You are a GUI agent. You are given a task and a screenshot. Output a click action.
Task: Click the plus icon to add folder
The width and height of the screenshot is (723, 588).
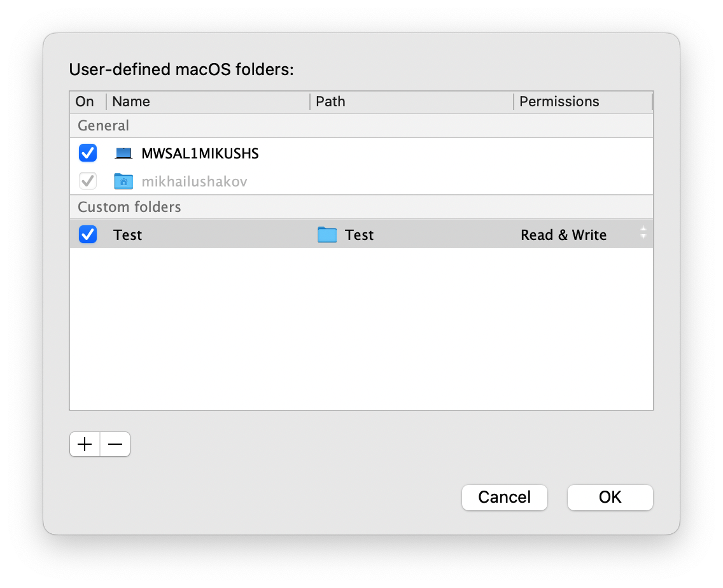pyautogui.click(x=85, y=445)
